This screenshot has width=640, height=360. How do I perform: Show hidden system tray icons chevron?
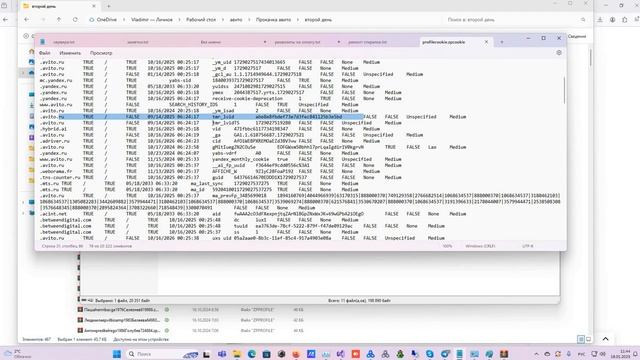(x=536, y=354)
